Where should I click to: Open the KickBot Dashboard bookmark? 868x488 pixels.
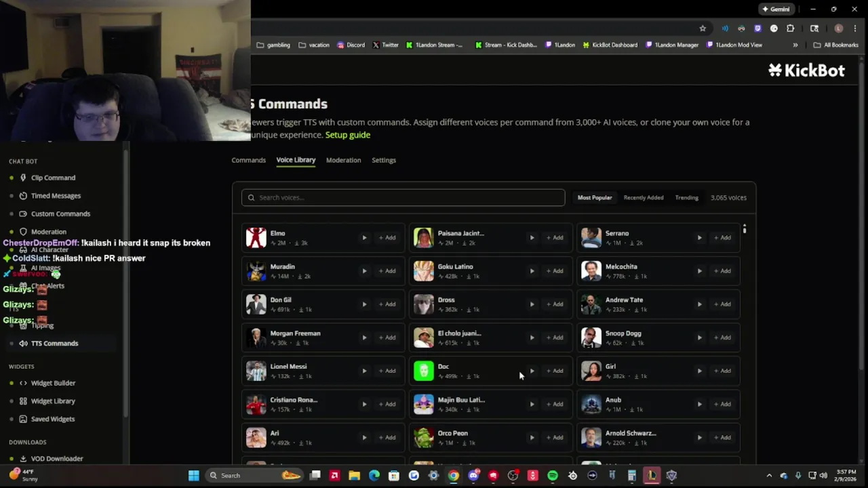click(x=610, y=45)
